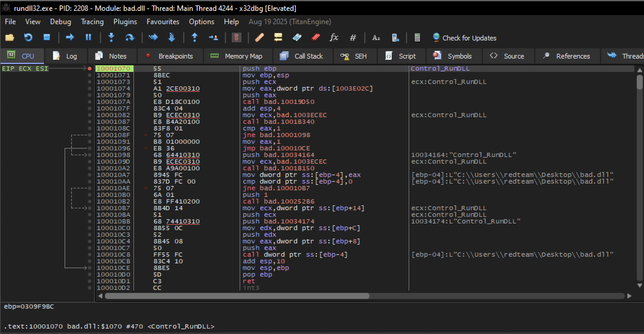Image resolution: width=644 pixels, height=334 pixels.
Task: Toggle breakpoint bullet at address 10001098
Action: coord(90,155)
